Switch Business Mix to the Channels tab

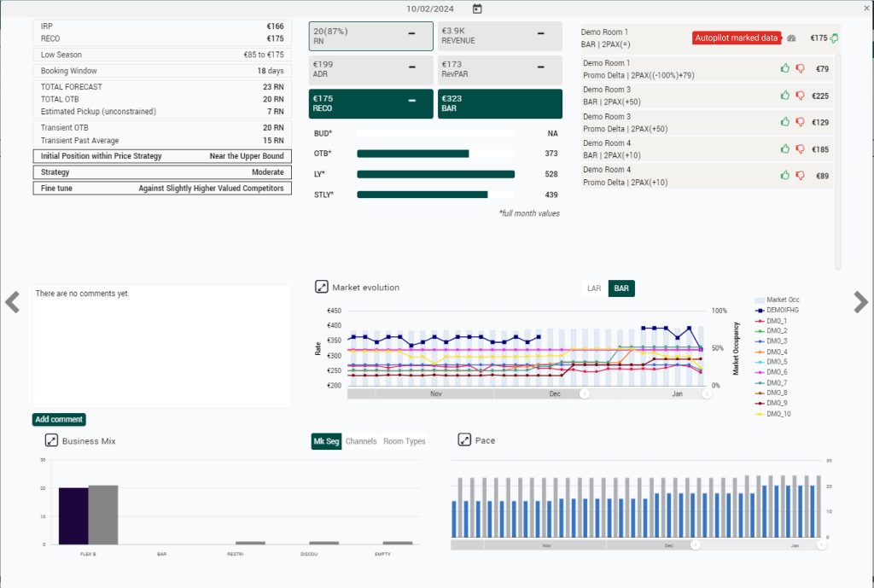pyautogui.click(x=361, y=441)
